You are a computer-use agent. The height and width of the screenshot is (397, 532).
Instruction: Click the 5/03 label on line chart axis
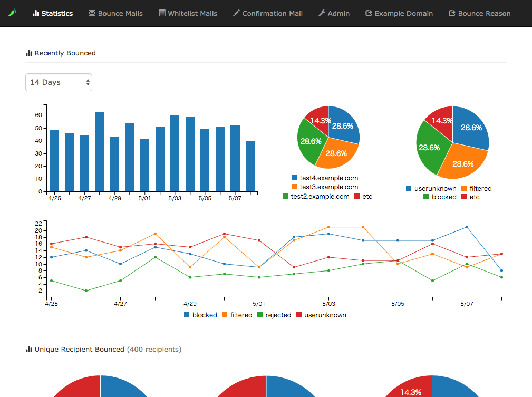pos(328,304)
